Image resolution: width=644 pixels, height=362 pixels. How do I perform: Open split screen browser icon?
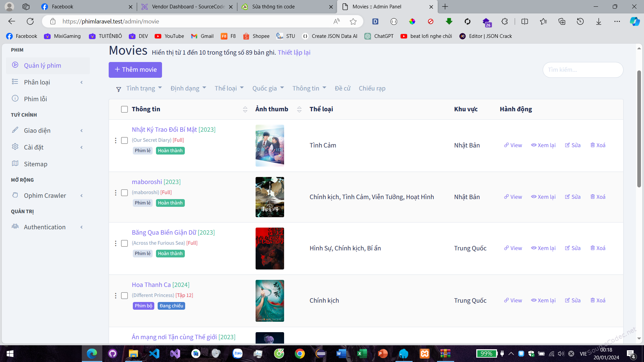click(x=525, y=21)
